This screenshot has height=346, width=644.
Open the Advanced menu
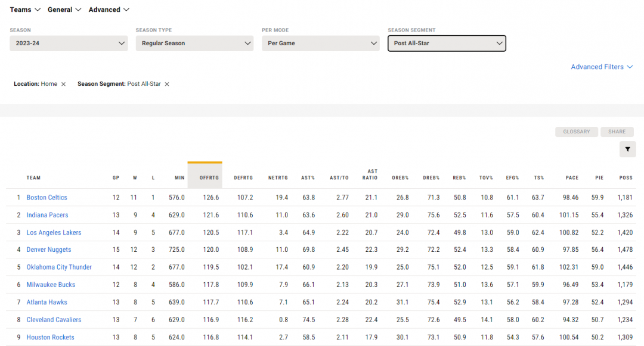pyautogui.click(x=109, y=10)
